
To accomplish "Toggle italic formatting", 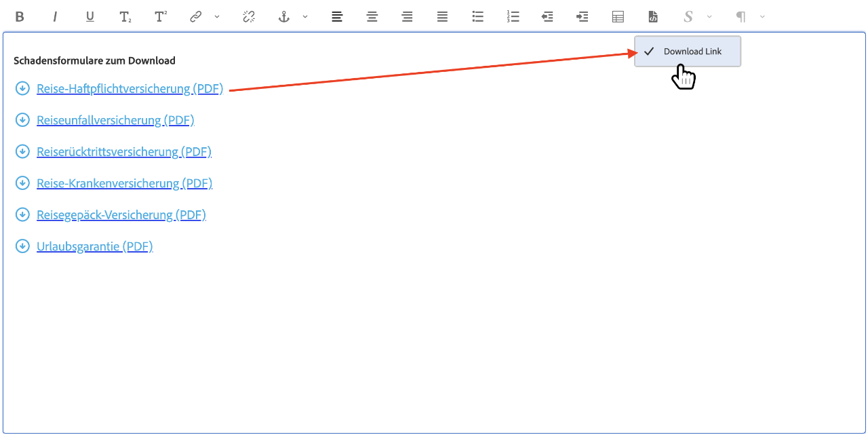I will pyautogui.click(x=55, y=17).
